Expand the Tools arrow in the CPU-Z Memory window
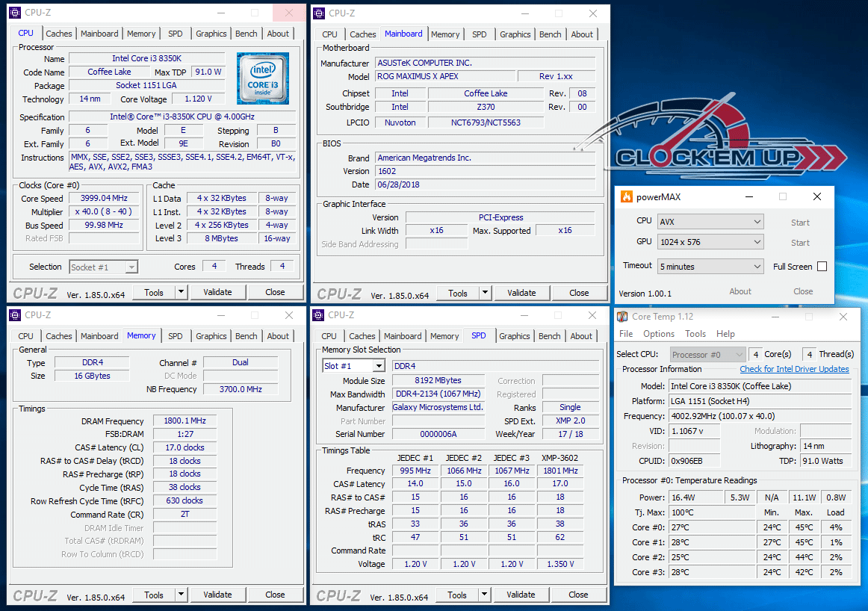 point(181,595)
